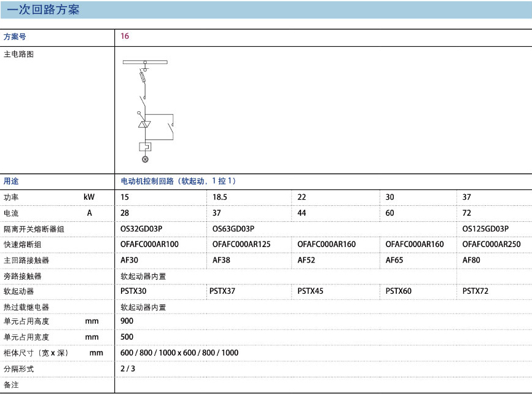
Task: Click the 旁路接触器 row label
Action: coord(22,276)
